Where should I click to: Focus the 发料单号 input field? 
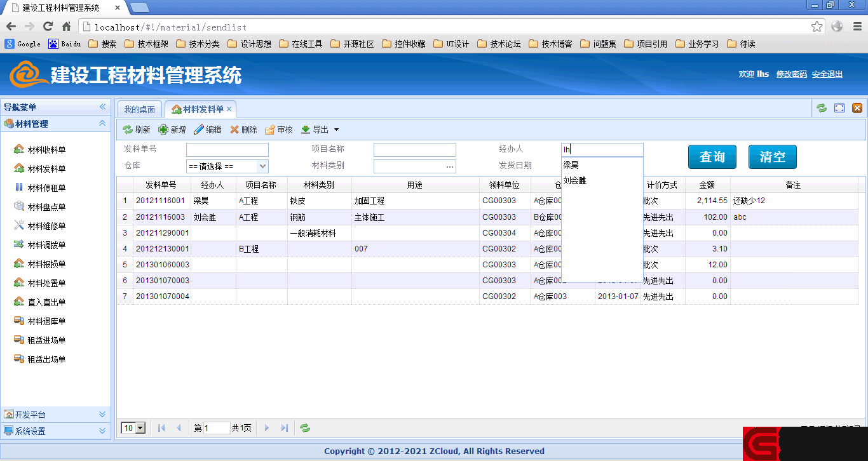227,150
